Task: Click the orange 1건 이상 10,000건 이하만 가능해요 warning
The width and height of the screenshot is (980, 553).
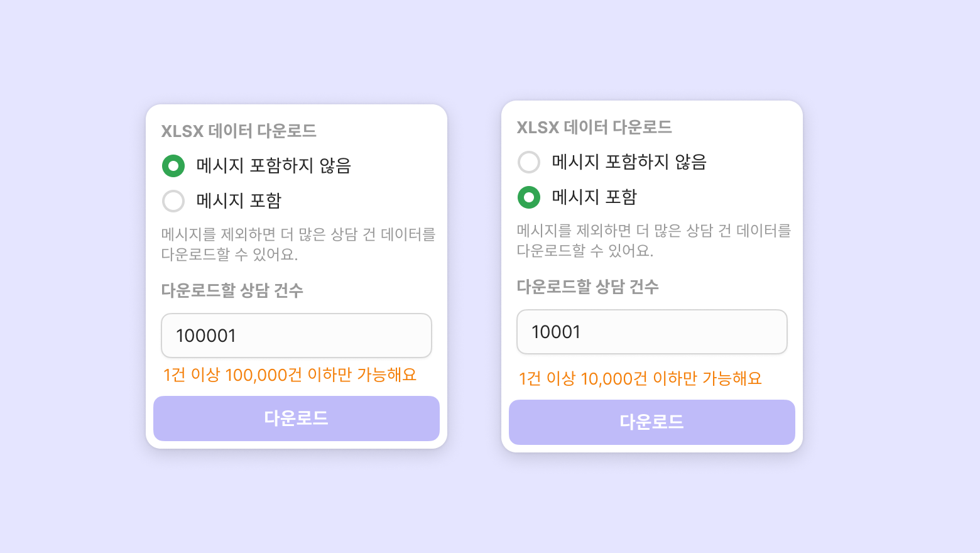Action: 640,378
